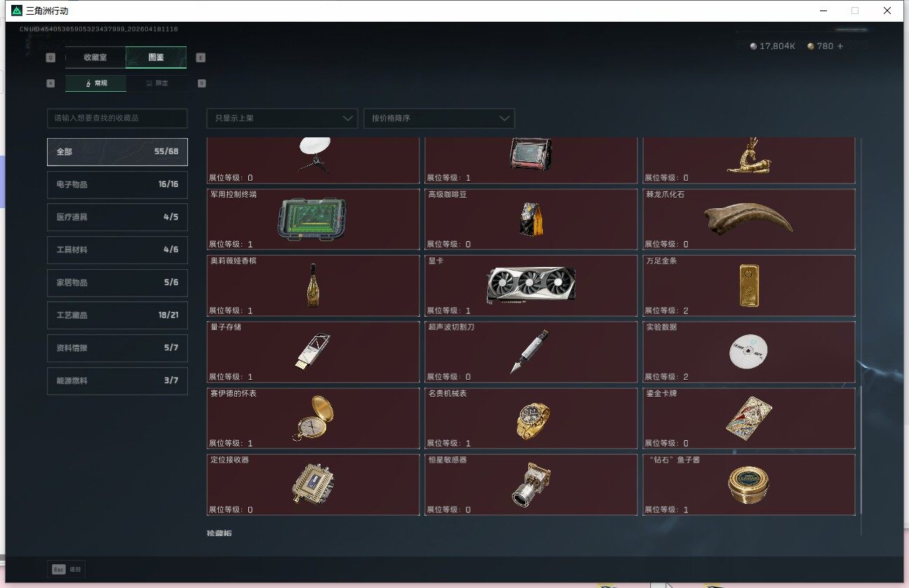Select the 高级咖啡豆 coffee bag item
Image resolution: width=909 pixels, height=588 pixels.
531,219
